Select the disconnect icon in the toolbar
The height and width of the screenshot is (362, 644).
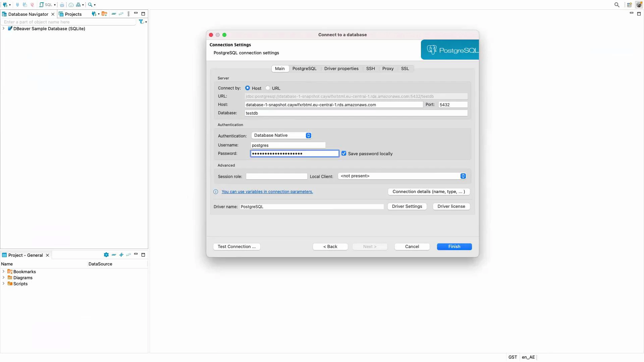[x=32, y=5]
